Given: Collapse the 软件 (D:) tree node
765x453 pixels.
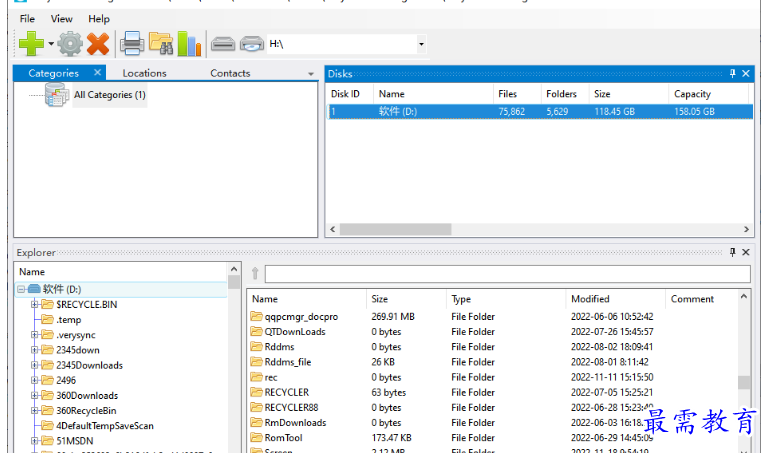Looking at the screenshot, I should [21, 289].
